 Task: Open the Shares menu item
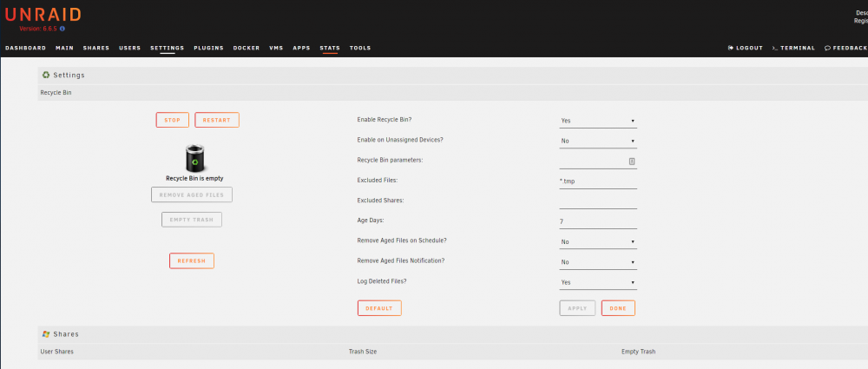pos(96,49)
